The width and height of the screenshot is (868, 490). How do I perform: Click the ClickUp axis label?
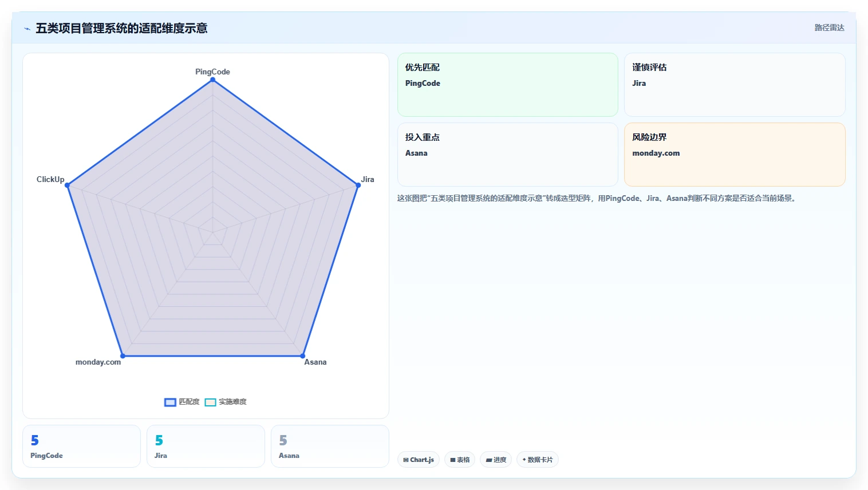click(x=50, y=179)
